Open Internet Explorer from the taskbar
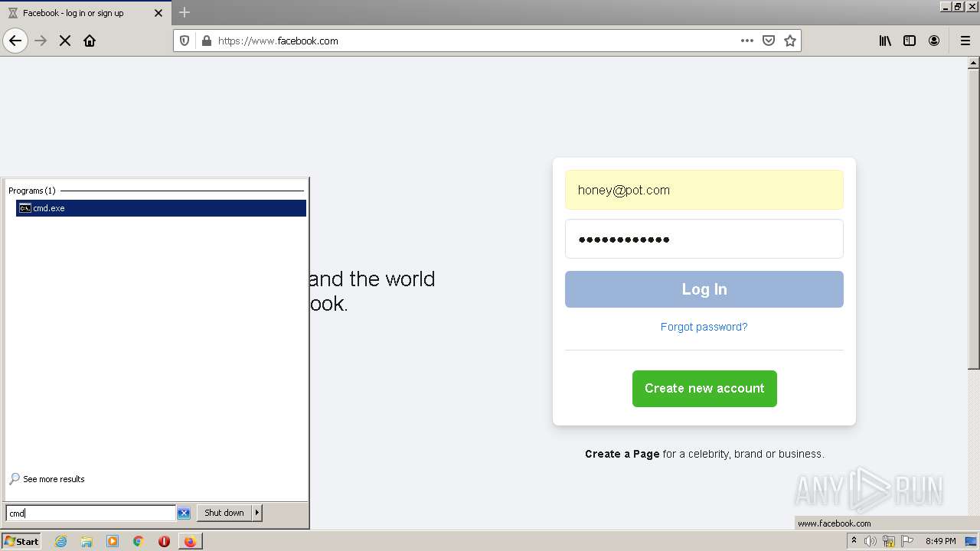 (x=61, y=541)
